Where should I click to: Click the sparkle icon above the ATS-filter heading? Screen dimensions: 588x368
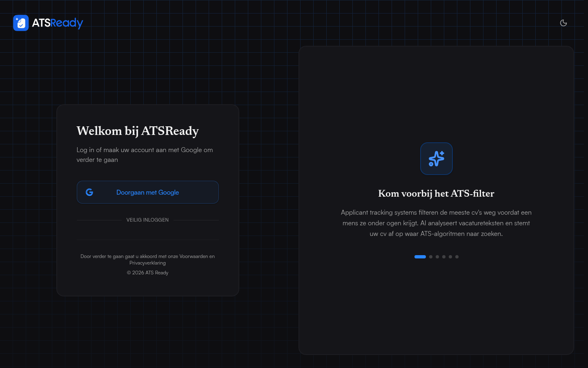[437, 159]
